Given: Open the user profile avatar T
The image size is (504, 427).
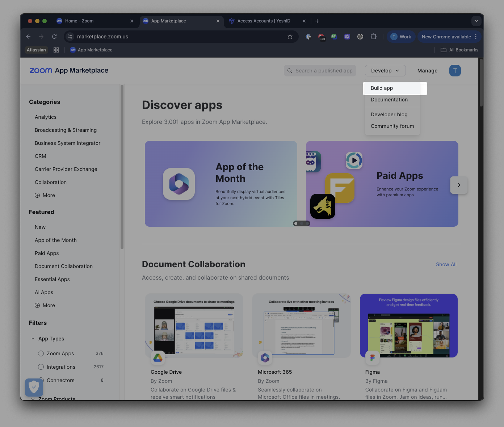Looking at the screenshot, I should pos(455,71).
